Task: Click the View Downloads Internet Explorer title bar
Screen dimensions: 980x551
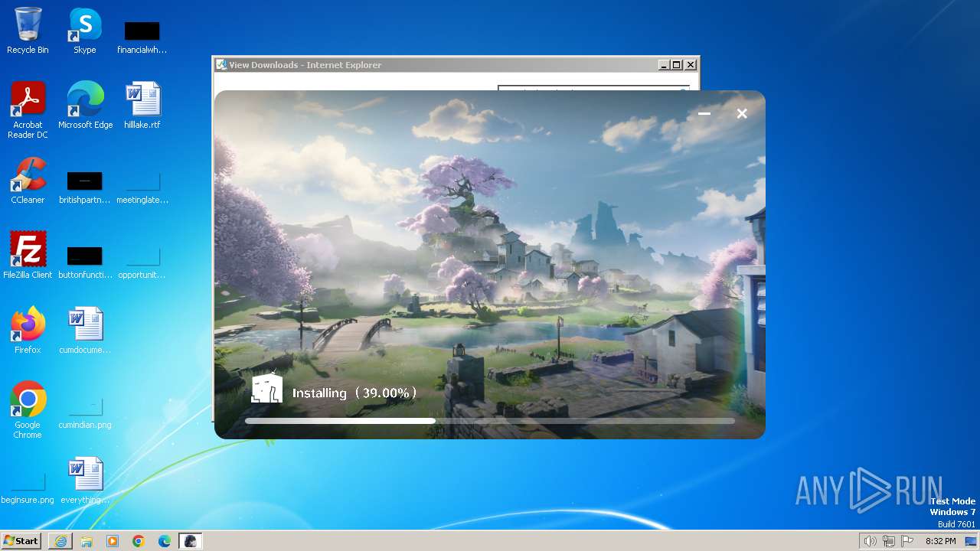Action: pos(436,65)
